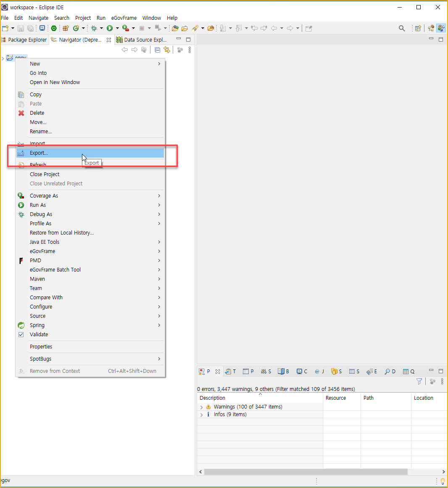Image resolution: width=448 pixels, height=488 pixels.
Task: Open the Spring submenu entry
Action: (91, 325)
